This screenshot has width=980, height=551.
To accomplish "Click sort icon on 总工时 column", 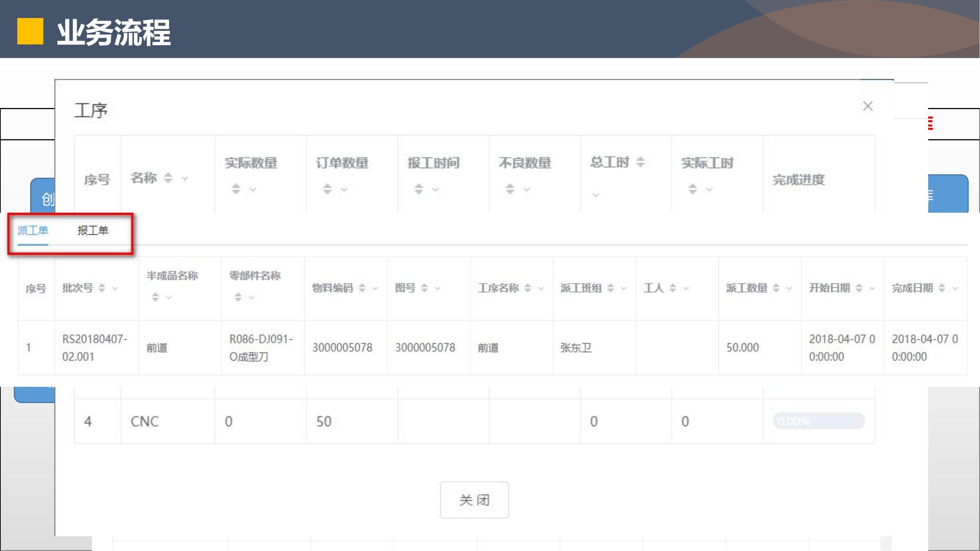I will (x=640, y=162).
